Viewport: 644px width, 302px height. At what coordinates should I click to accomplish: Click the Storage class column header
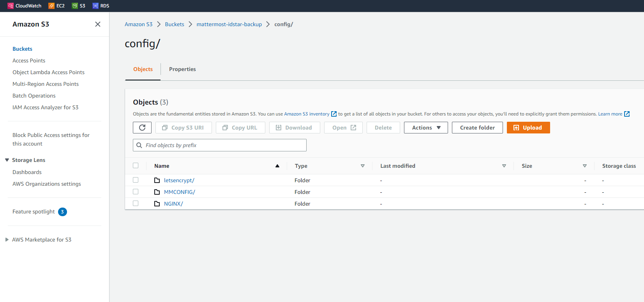(619, 166)
